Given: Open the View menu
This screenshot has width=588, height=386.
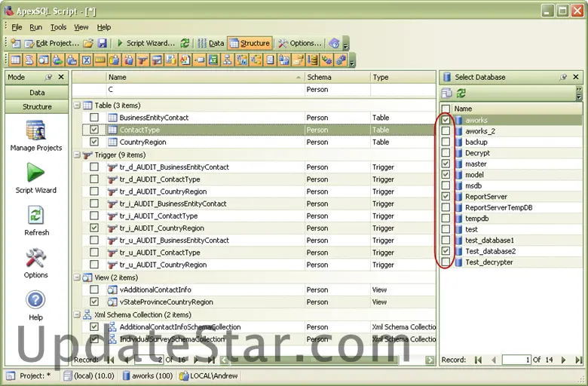Looking at the screenshot, I should tap(81, 27).
